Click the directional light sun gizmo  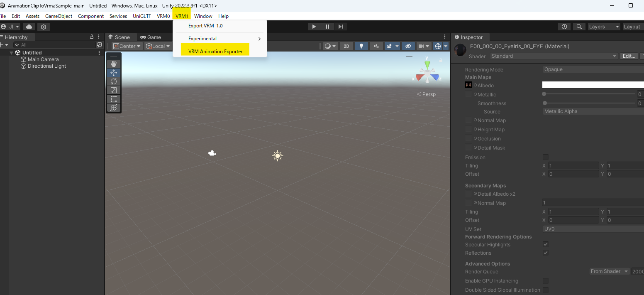pos(278,156)
